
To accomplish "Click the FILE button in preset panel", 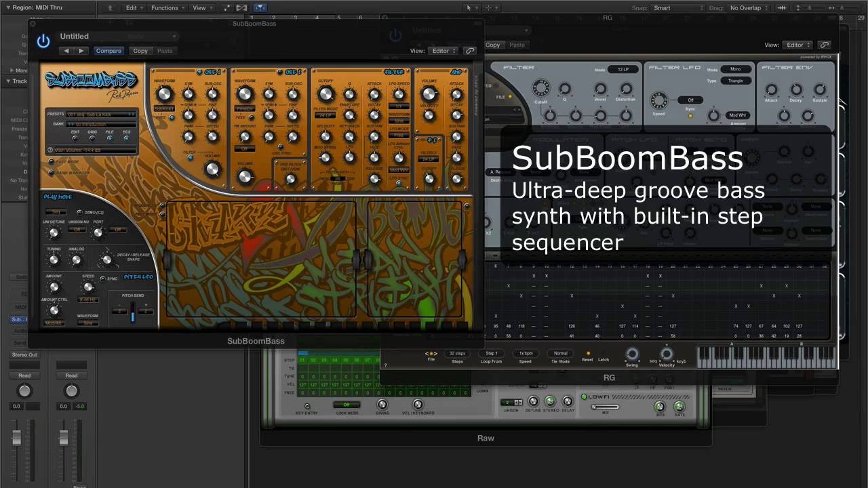I will click(x=109, y=138).
